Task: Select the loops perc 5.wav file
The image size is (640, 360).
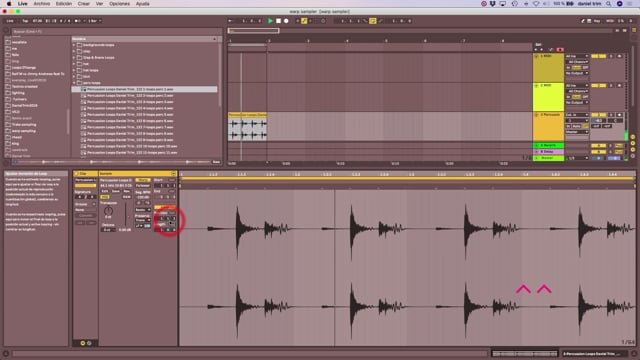Action: [130, 115]
